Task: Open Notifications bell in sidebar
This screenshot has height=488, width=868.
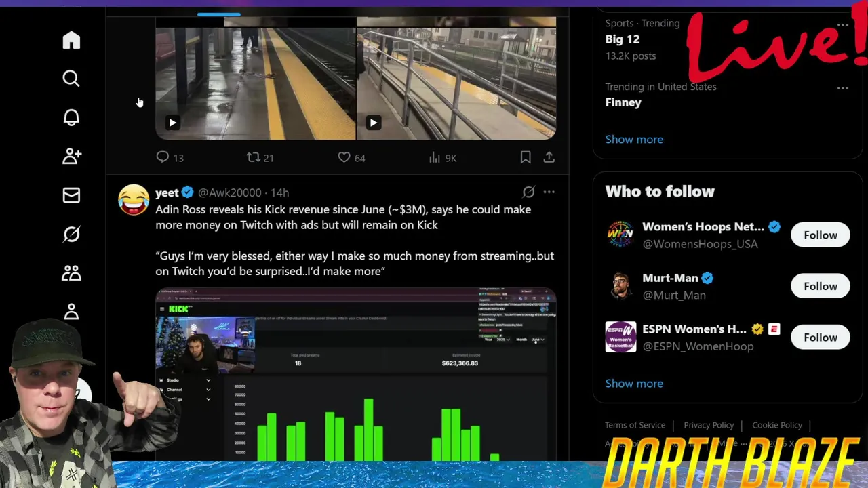Action: [x=71, y=117]
